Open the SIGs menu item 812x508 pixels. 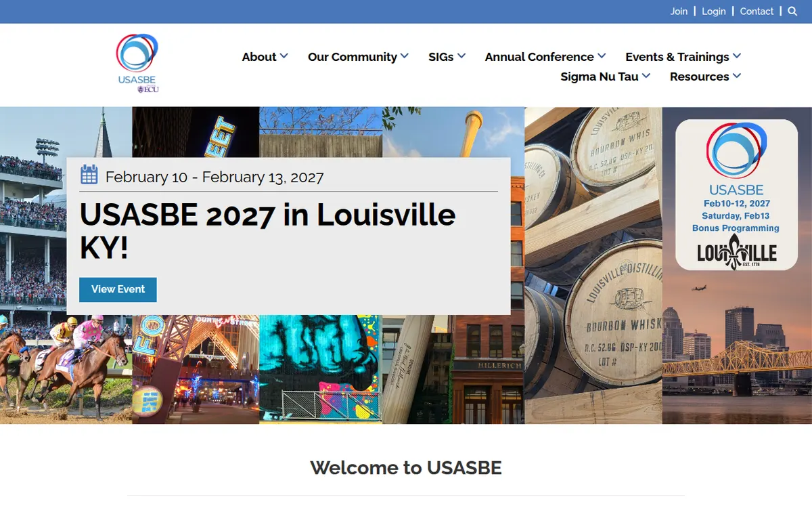coord(441,57)
